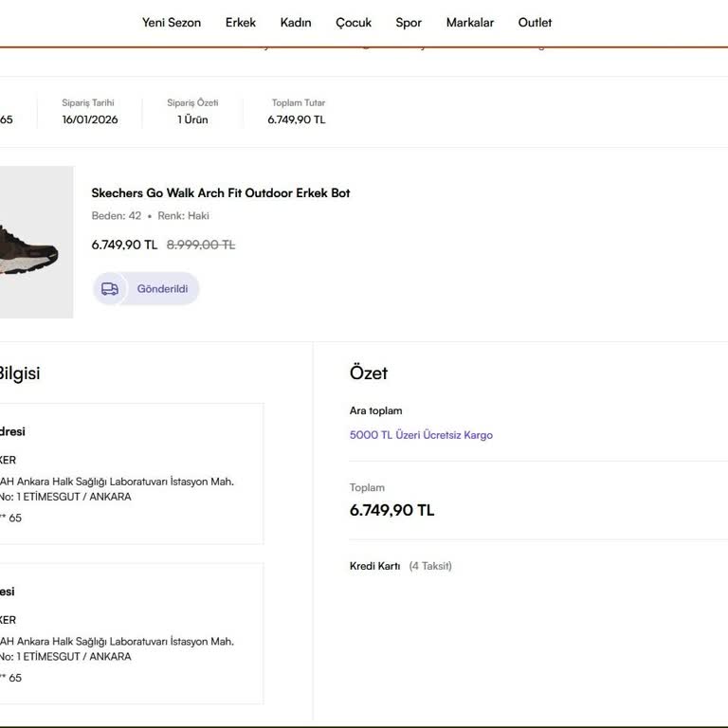
Task: Click the Skechers boot product thumbnail
Action: 34,243
